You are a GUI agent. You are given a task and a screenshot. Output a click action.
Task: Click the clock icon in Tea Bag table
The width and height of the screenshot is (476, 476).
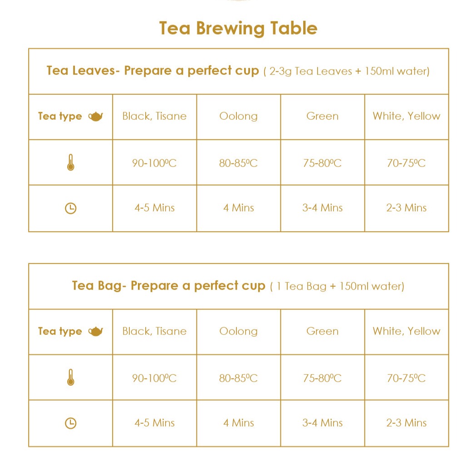[70, 423]
